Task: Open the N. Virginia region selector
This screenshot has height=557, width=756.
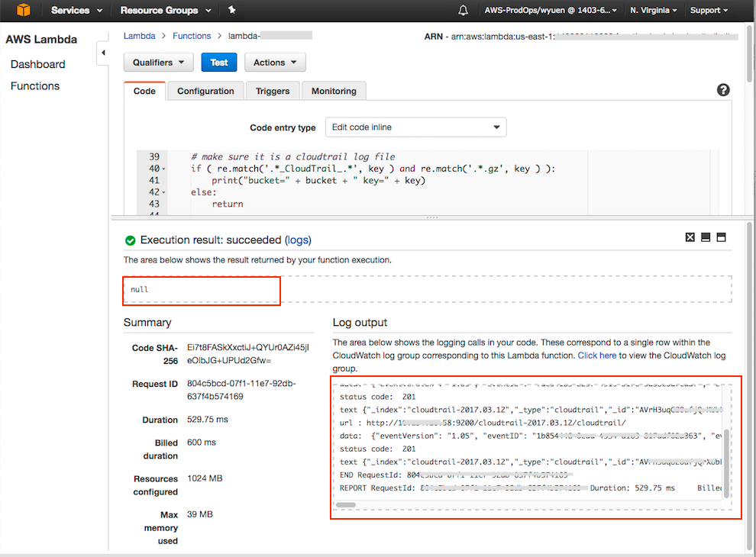Action: tap(654, 10)
